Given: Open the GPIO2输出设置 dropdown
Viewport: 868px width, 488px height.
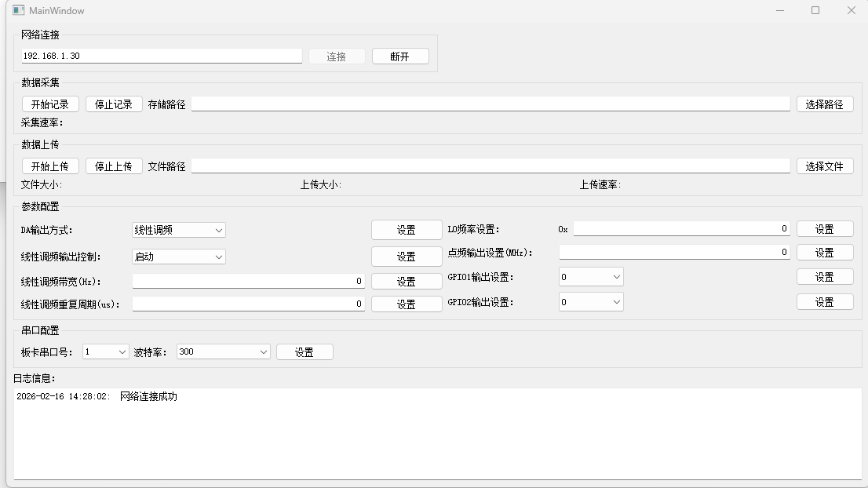Looking at the screenshot, I should pos(591,302).
